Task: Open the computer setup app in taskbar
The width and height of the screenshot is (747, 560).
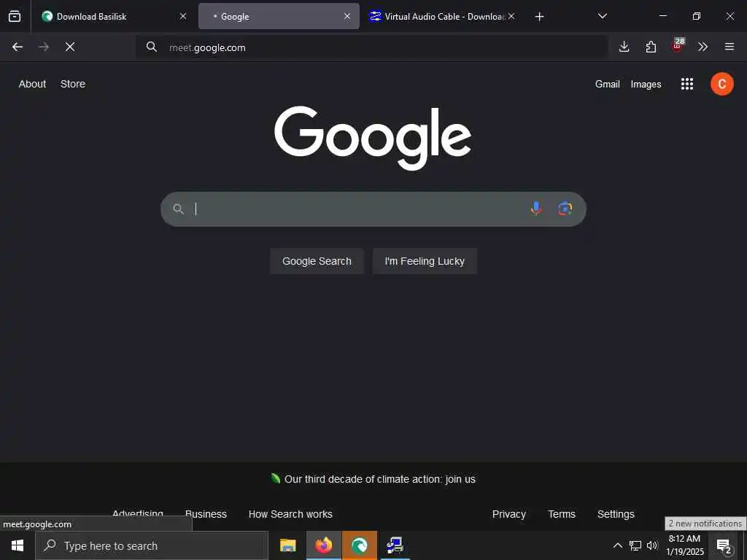Action: tap(395, 545)
